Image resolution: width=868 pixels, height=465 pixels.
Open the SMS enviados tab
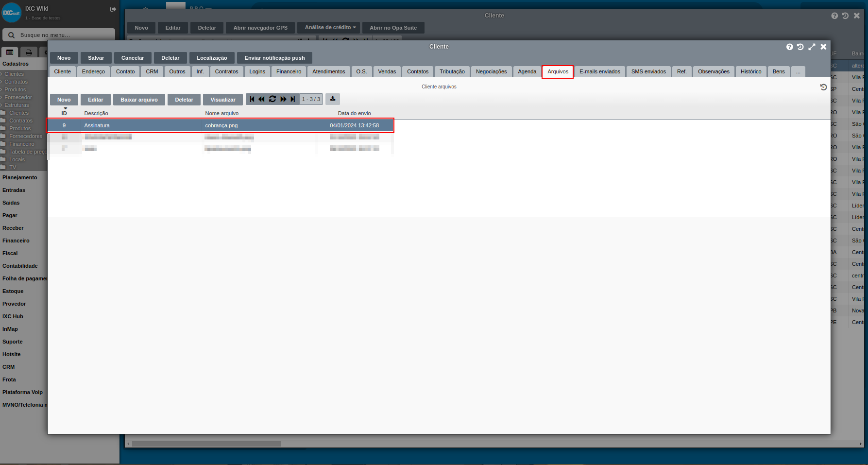[648, 71]
